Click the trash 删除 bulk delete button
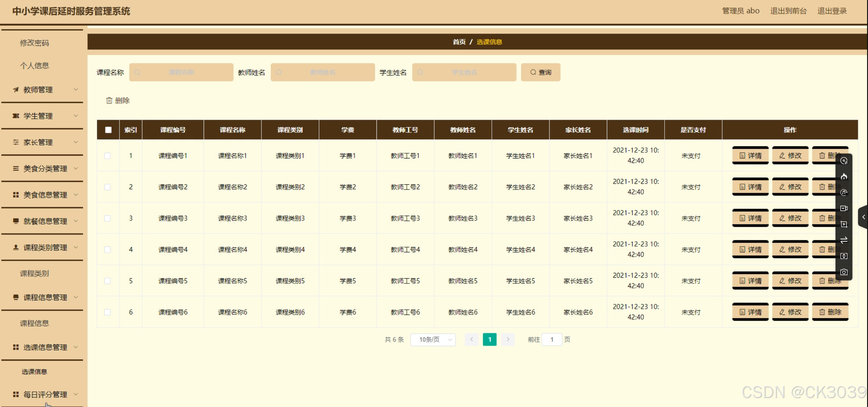 click(118, 101)
